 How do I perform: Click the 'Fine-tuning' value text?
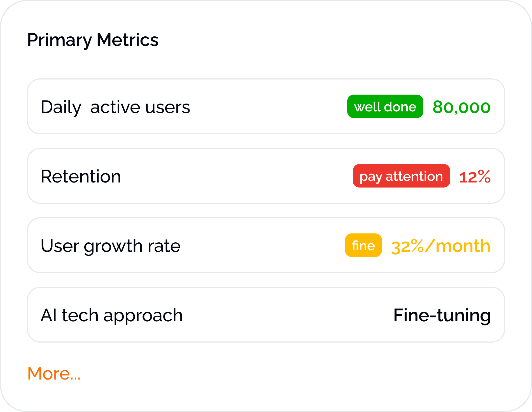[x=442, y=315]
